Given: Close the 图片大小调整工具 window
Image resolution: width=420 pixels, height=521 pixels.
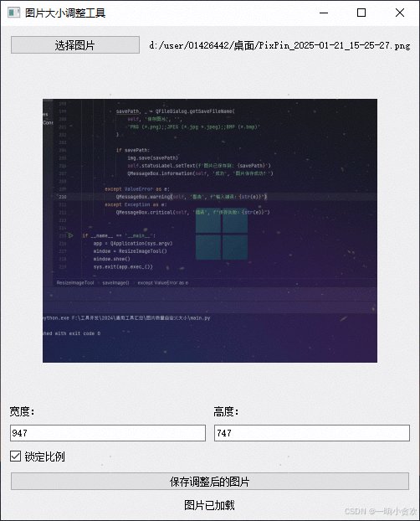Looking at the screenshot, I should [400, 13].
